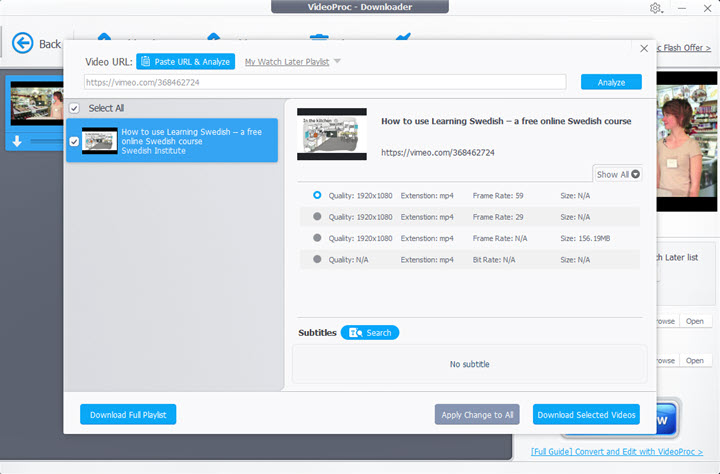
Task: Click the Back arrow icon
Action: click(x=22, y=44)
